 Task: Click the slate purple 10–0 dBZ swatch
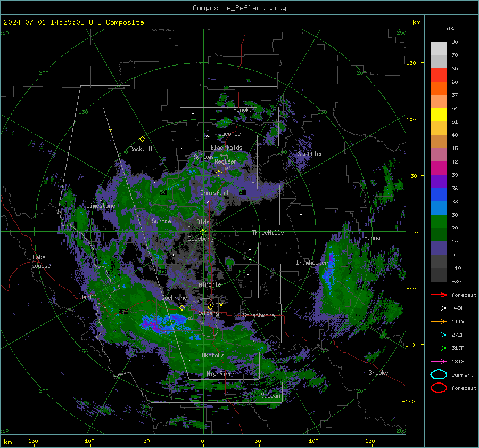439,248
